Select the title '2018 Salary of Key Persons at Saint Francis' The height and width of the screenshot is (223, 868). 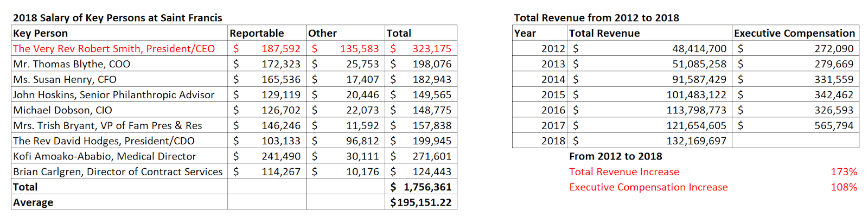pos(118,17)
